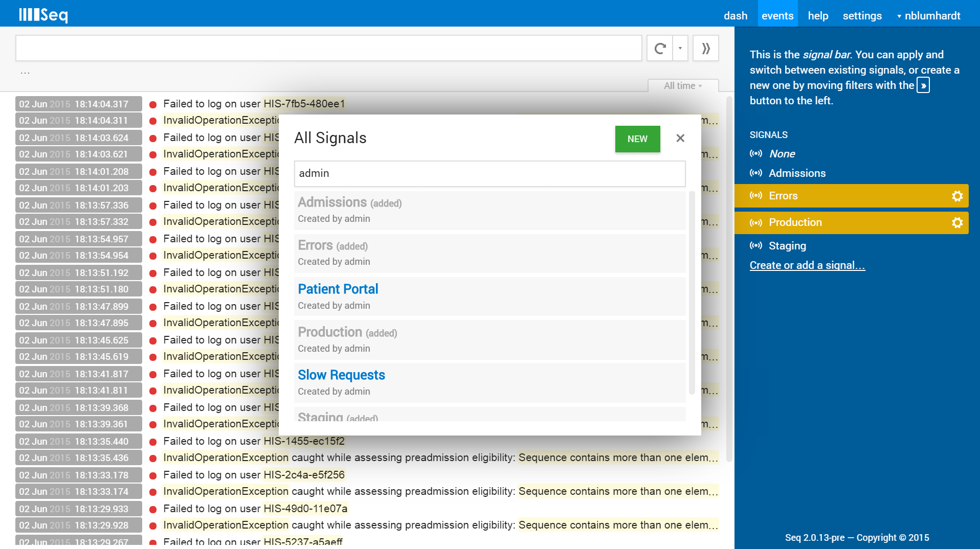
Task: Click the events page vertical scrollbar
Action: pos(729,279)
